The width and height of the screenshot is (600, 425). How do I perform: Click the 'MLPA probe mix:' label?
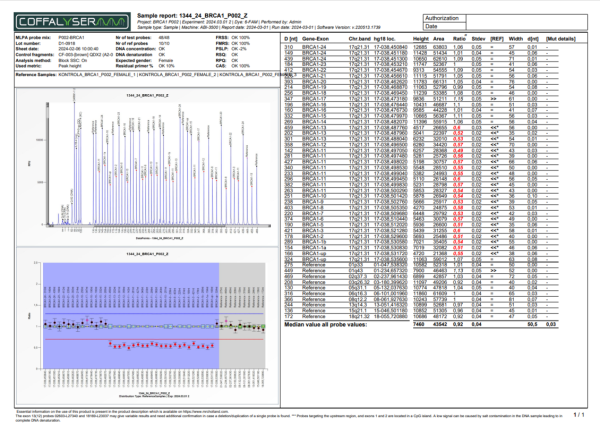pos(31,37)
